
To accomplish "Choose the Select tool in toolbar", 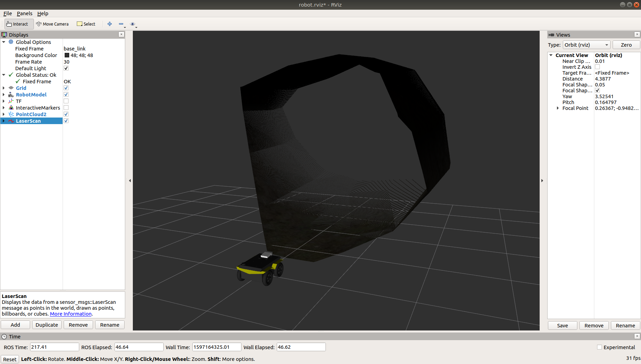I will click(x=86, y=24).
